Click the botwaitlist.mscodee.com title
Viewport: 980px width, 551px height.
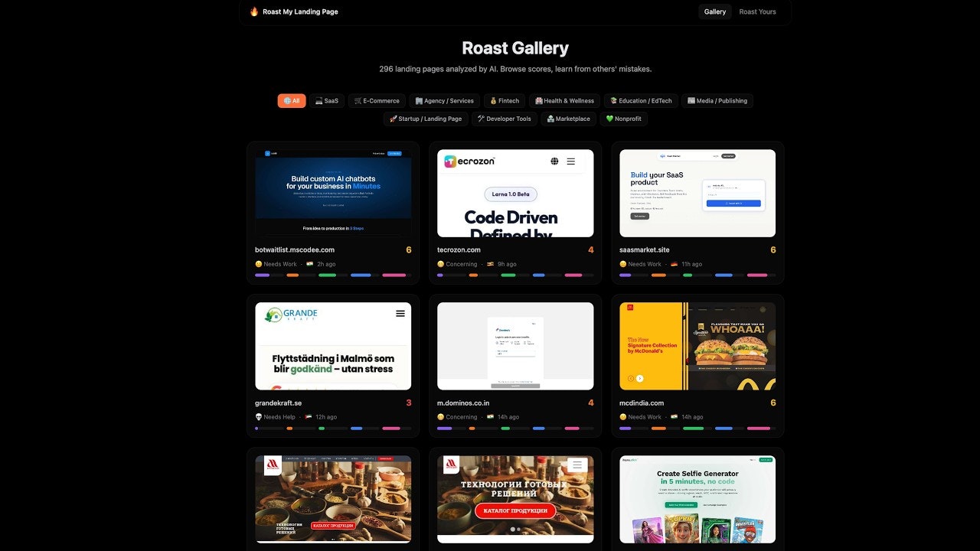pyautogui.click(x=295, y=250)
